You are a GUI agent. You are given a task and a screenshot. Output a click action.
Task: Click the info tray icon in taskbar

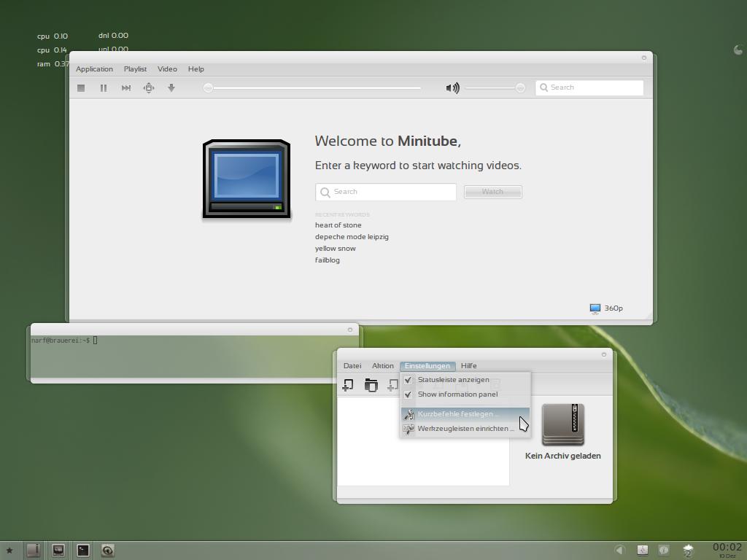click(x=664, y=550)
